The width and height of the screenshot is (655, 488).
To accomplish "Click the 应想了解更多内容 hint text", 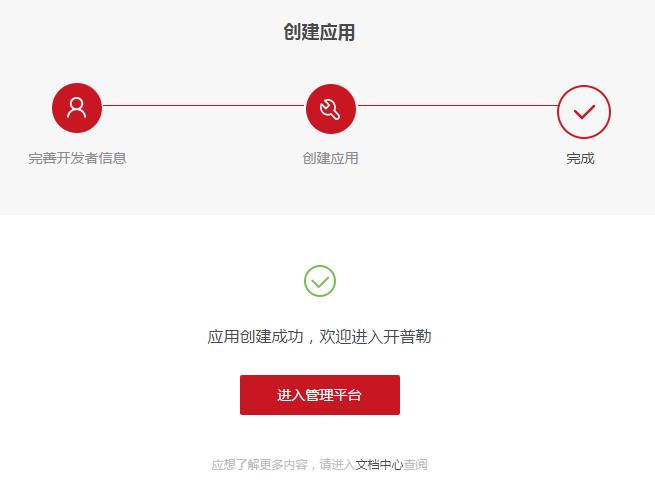I will [x=259, y=465].
